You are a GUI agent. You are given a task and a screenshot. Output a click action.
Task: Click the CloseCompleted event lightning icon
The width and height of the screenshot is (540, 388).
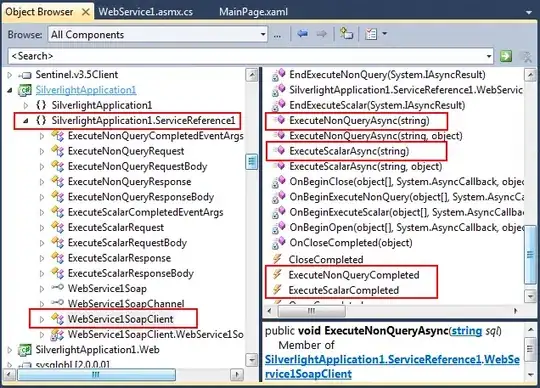278,259
